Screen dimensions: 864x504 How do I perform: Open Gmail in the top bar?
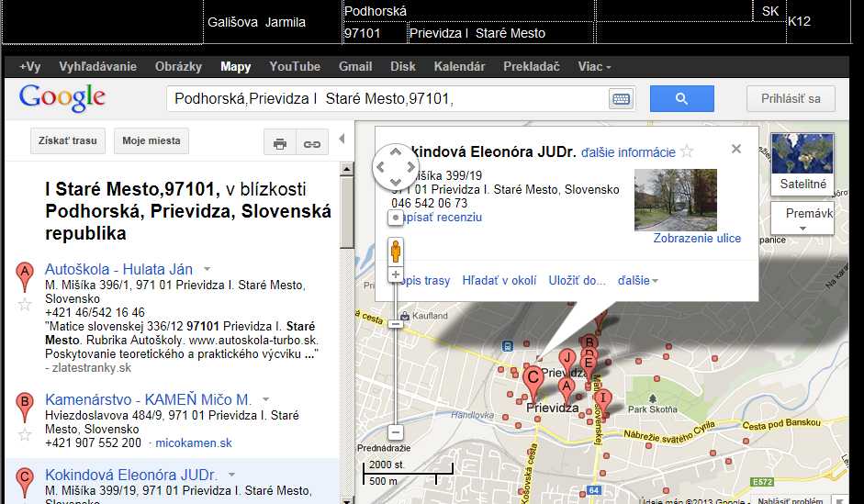(x=355, y=67)
